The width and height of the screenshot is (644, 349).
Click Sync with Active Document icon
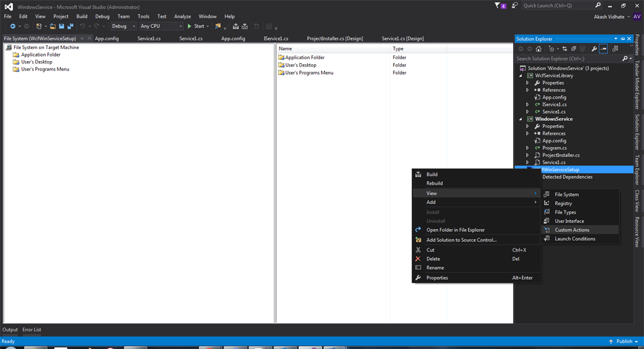[565, 49]
